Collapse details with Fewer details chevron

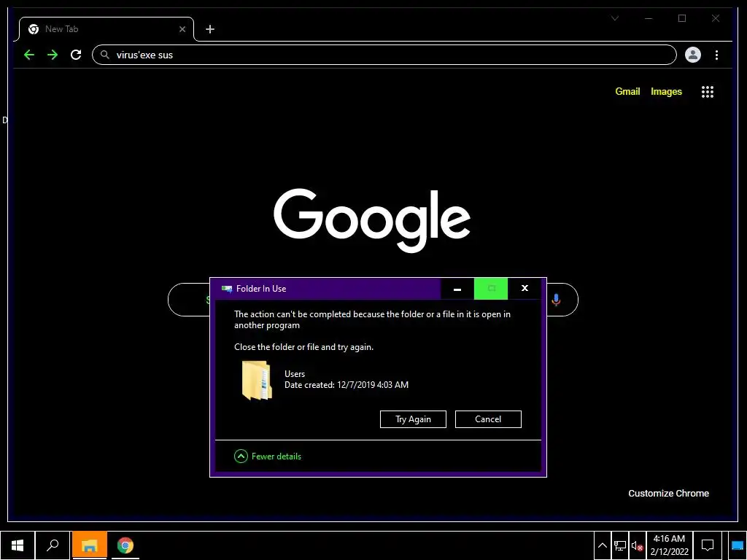tap(241, 456)
